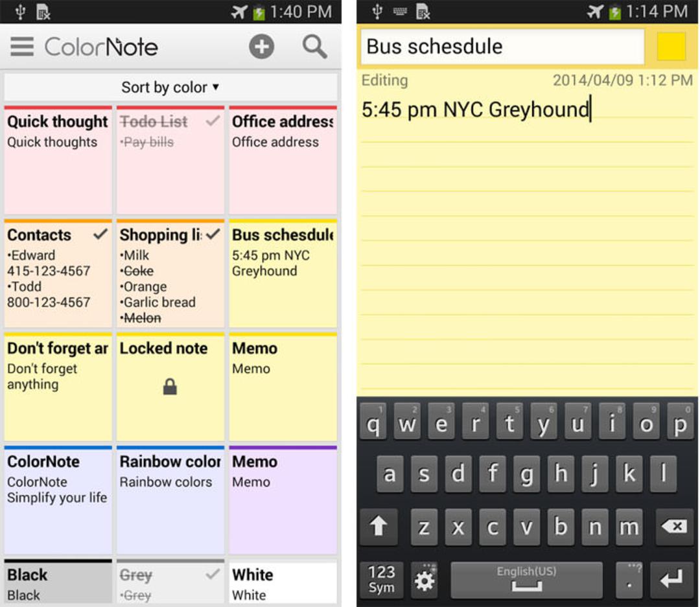This screenshot has width=700, height=607.
Task: Tap the o key on keyboard
Action: coord(646,422)
